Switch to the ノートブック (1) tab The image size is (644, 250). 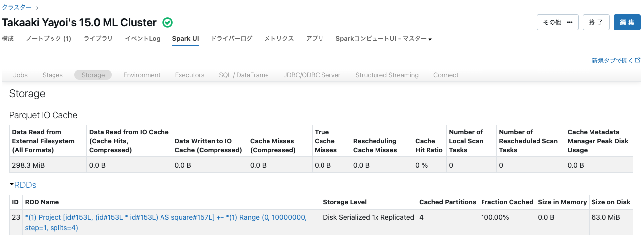[49, 39]
